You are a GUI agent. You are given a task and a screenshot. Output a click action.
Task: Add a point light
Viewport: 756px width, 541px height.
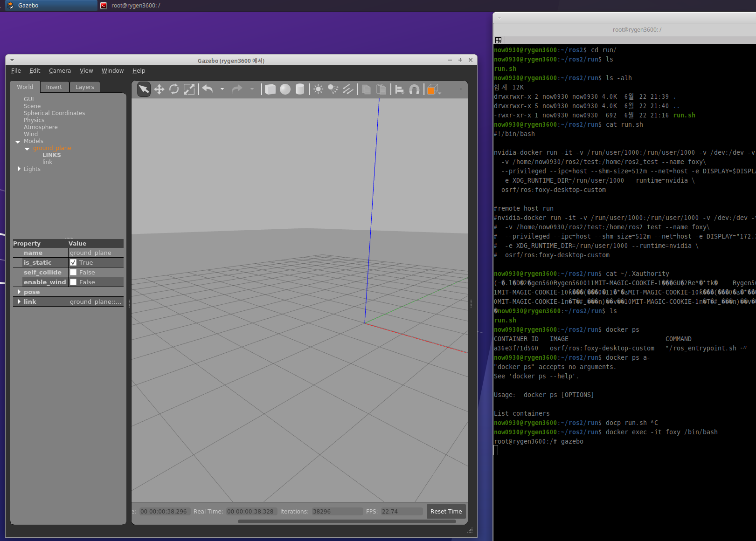[318, 89]
